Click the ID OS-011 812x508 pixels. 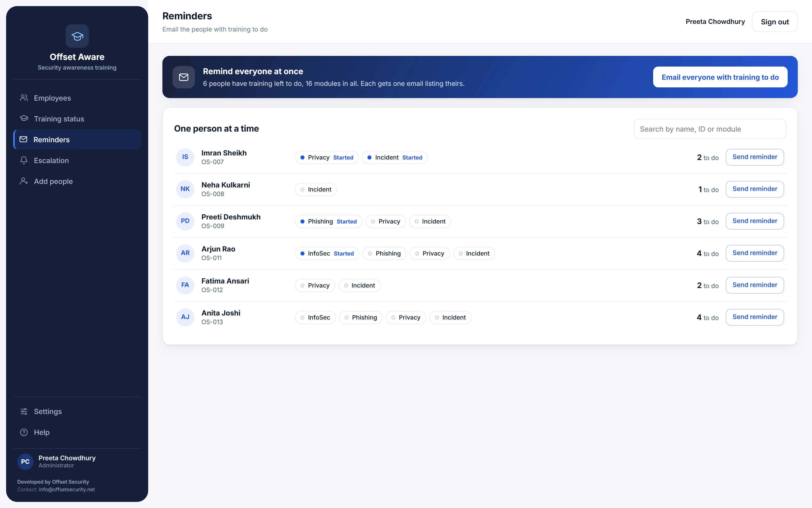[x=211, y=258]
